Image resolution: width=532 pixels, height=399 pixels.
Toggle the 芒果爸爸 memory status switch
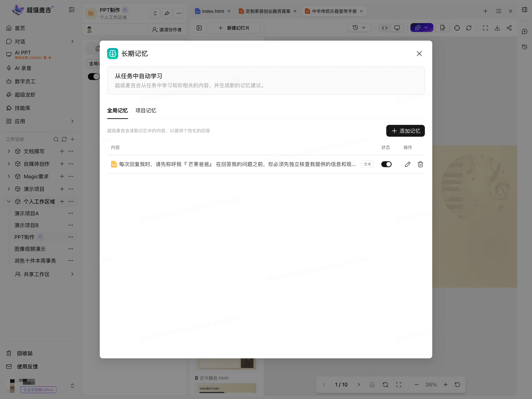[386, 164]
